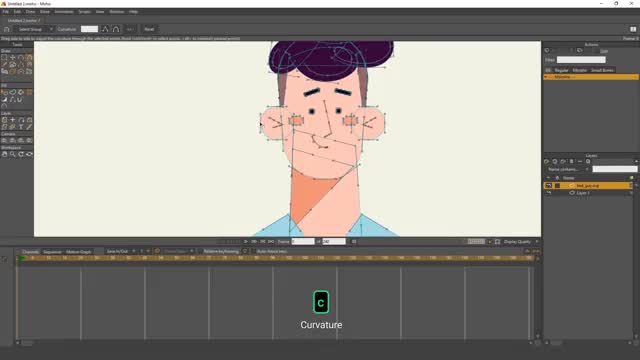
Task: Click the Duplicate Layer icon in Layers panel
Action: [x=555, y=161]
